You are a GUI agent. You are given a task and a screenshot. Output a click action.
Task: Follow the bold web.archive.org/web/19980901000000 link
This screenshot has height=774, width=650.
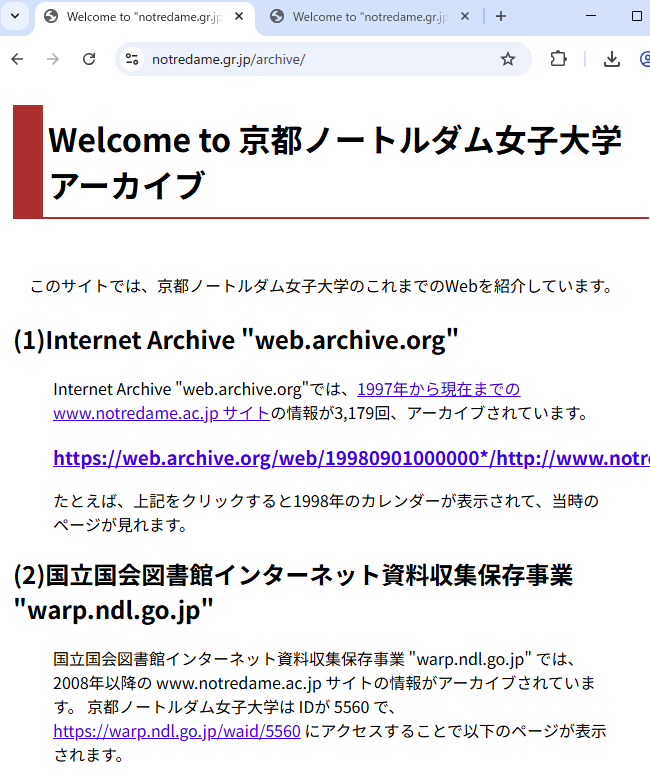pos(350,458)
